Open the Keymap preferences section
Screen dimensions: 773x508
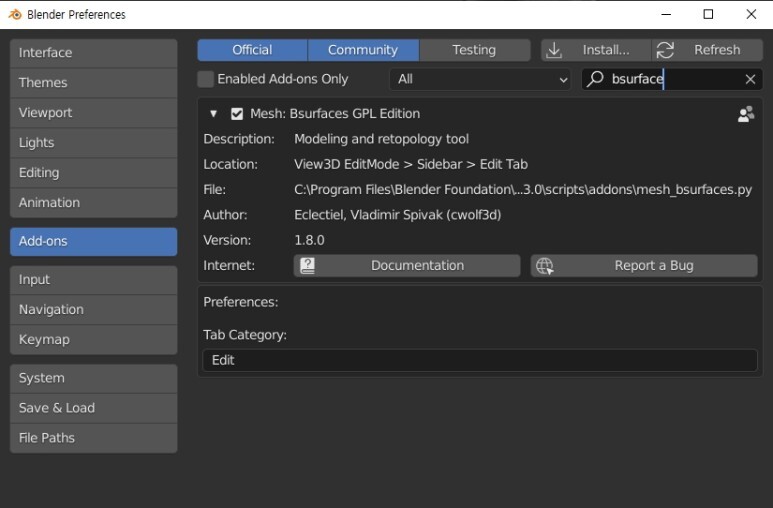point(94,340)
